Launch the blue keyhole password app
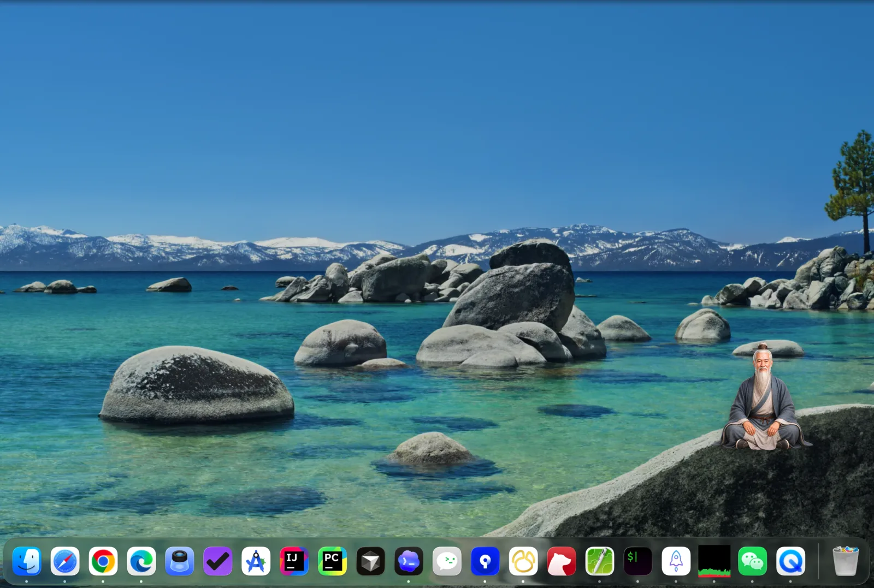 [x=486, y=561]
